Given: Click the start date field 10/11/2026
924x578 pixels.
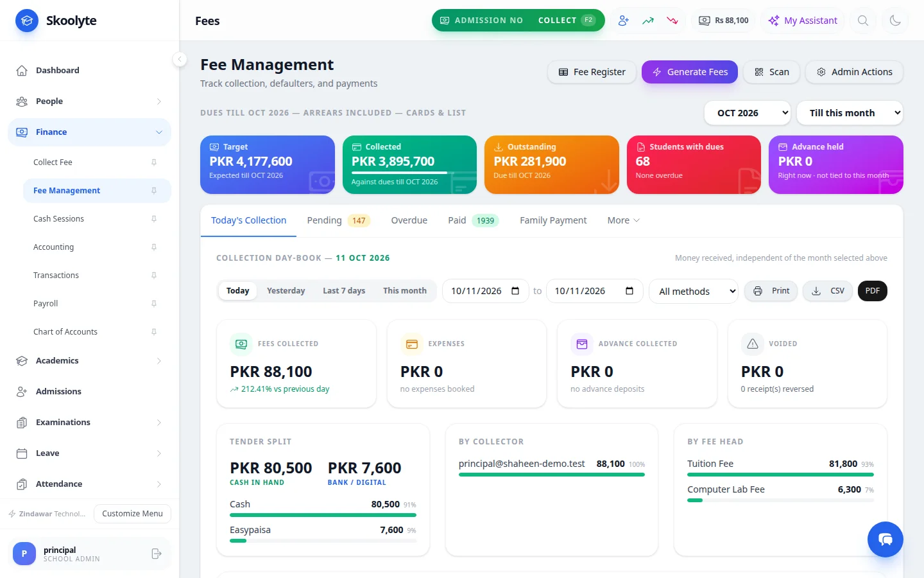Looking at the screenshot, I should click(486, 291).
